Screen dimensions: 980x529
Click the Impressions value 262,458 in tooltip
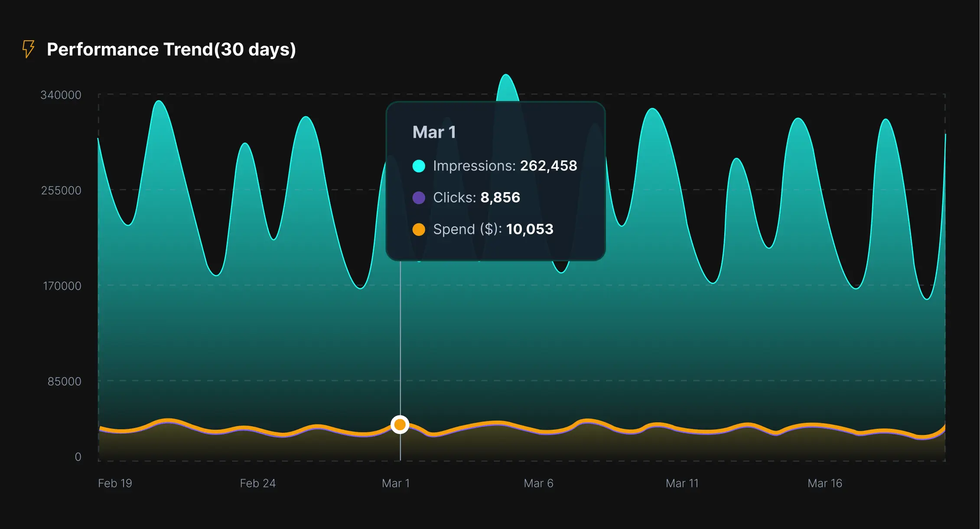549,166
